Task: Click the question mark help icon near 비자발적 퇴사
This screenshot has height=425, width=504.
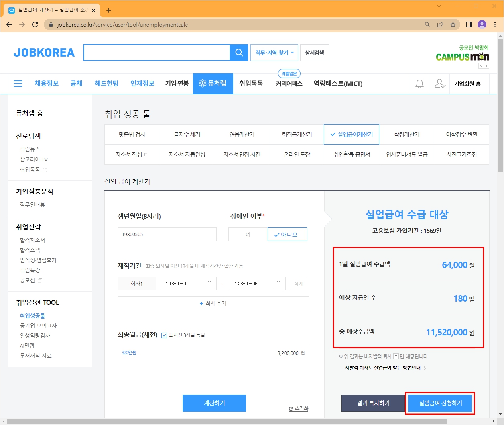Action: point(396,356)
